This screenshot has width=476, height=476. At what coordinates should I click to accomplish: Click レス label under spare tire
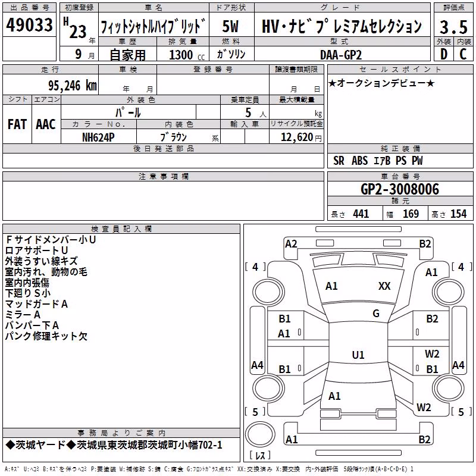point(260,455)
